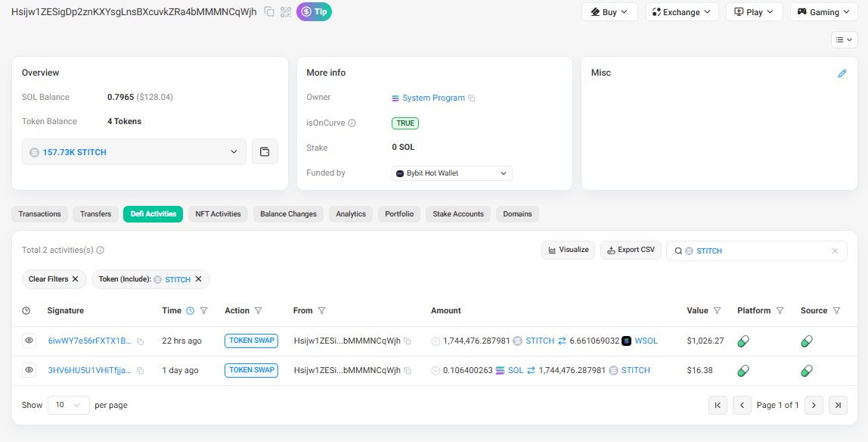Open the Action column filter

[258, 311]
